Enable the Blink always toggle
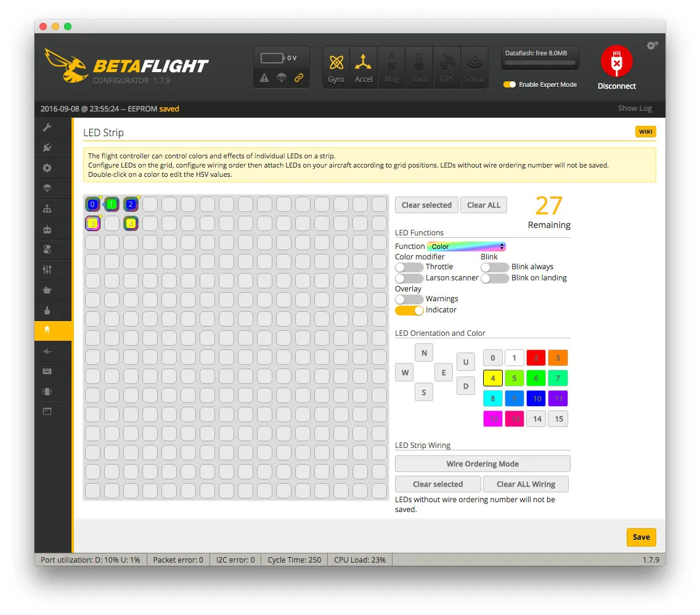 point(495,267)
